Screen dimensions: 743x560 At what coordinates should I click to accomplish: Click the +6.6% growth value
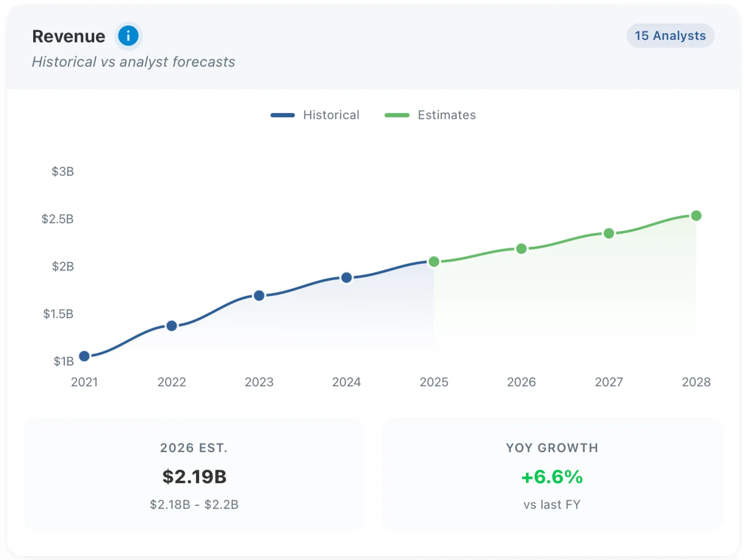pyautogui.click(x=552, y=477)
